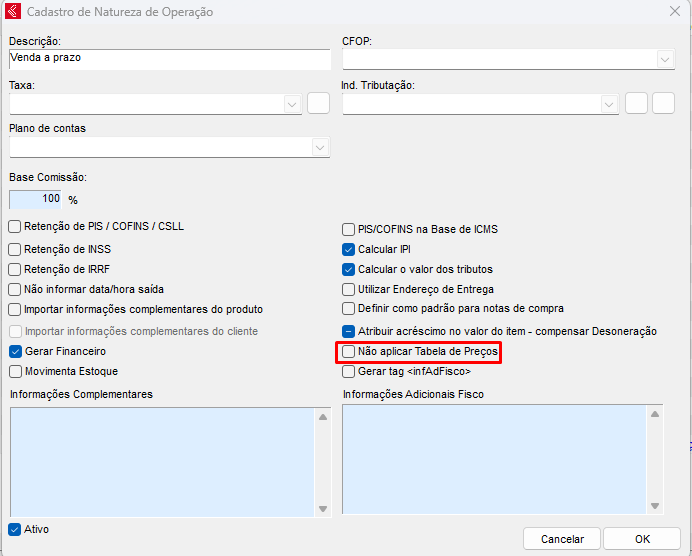Enable Não aplicar Tabela de Preços checkbox
692x556 pixels.
point(349,352)
